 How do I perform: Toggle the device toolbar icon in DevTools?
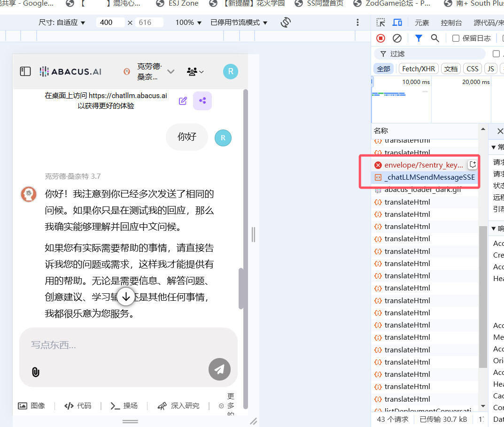(397, 23)
